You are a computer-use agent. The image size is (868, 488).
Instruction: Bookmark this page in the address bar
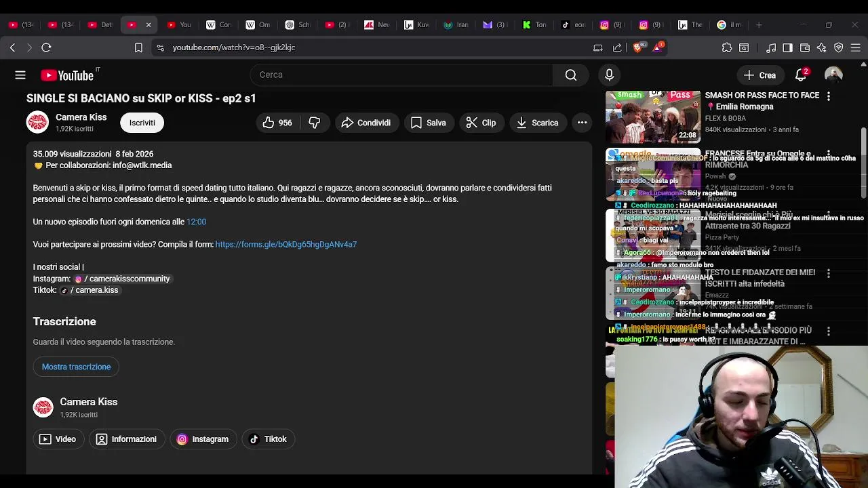(138, 47)
